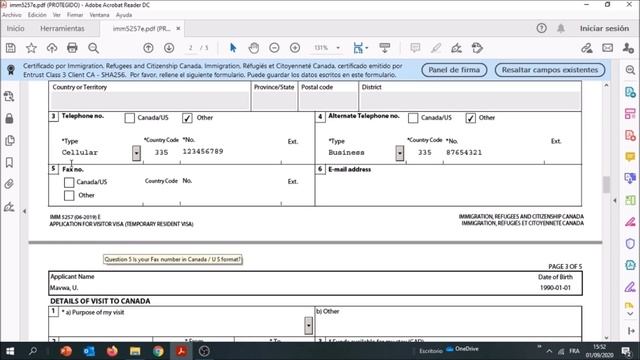Viewport: 640px width, 360px height.
Task: Switch to the Herramientas tab
Action: (x=62, y=29)
